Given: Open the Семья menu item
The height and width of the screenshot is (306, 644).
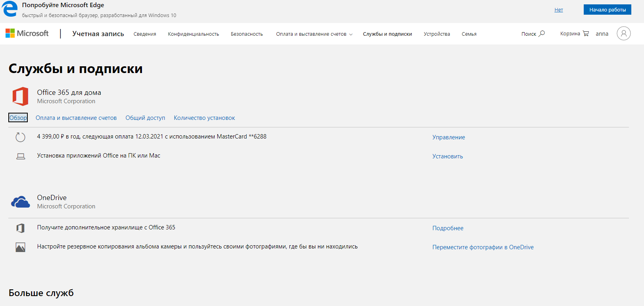Looking at the screenshot, I should click(x=469, y=34).
